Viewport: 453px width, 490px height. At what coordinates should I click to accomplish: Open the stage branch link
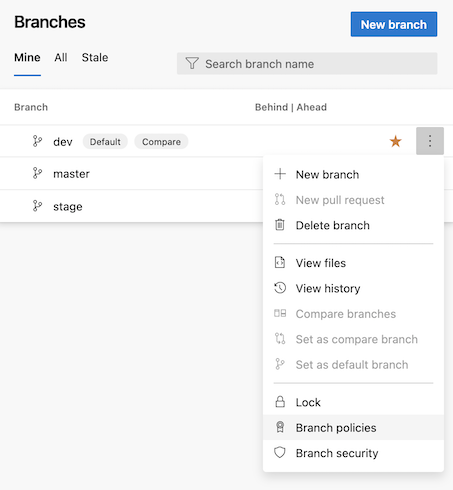(x=68, y=207)
